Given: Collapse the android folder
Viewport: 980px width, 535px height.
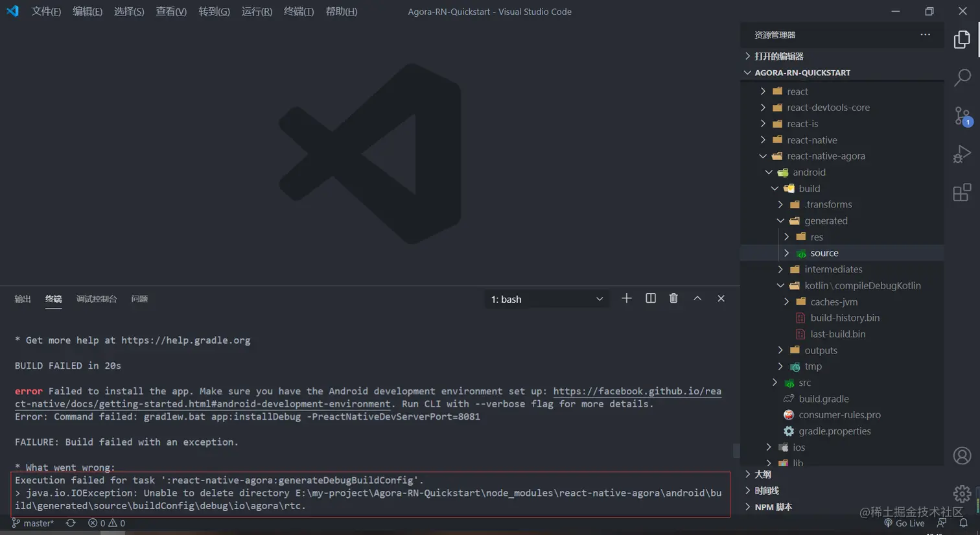Looking at the screenshot, I should coord(842,172).
